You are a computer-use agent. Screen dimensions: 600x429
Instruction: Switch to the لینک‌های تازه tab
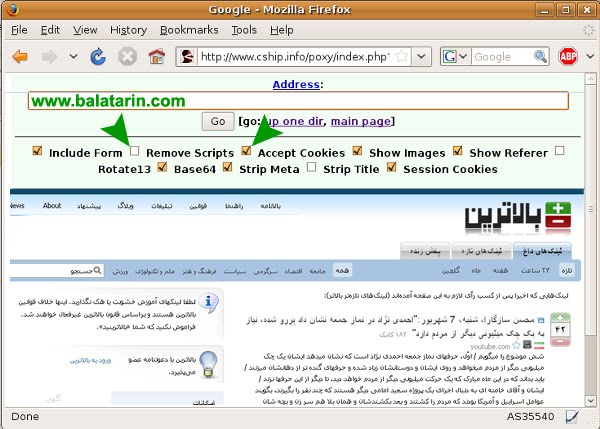tap(481, 251)
